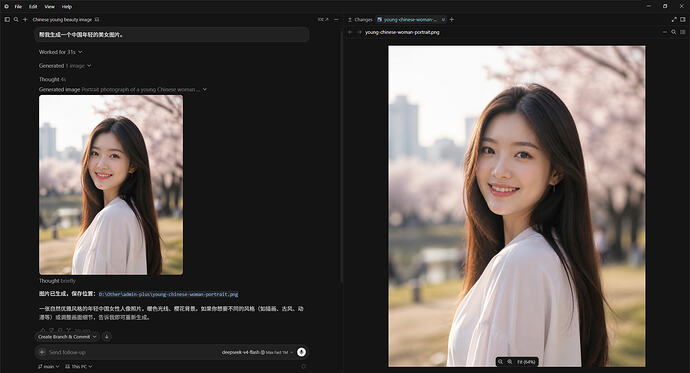Open chat search magnifier icon
690x373 pixels.
tap(16, 19)
